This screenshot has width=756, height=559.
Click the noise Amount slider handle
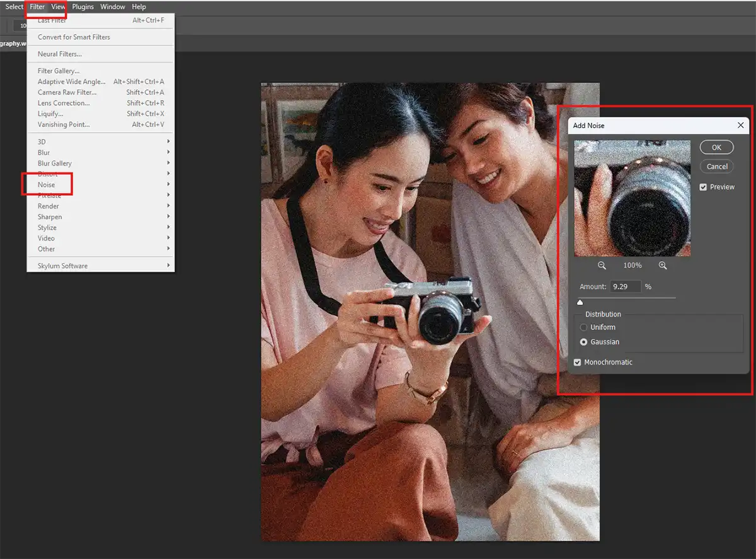(x=580, y=302)
